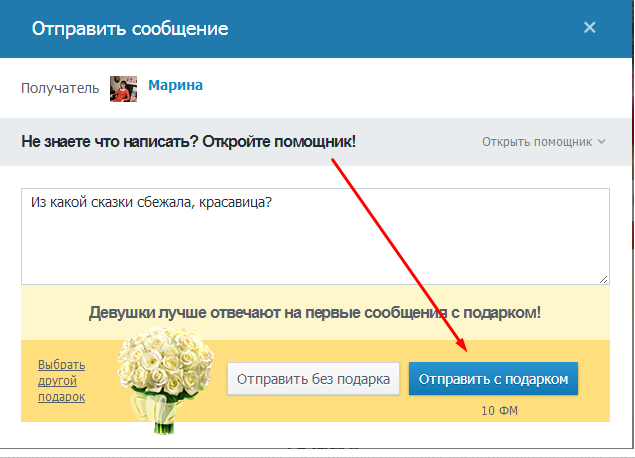Click the dialog title Отправить сообщение
The image size is (635, 458).
(x=130, y=29)
